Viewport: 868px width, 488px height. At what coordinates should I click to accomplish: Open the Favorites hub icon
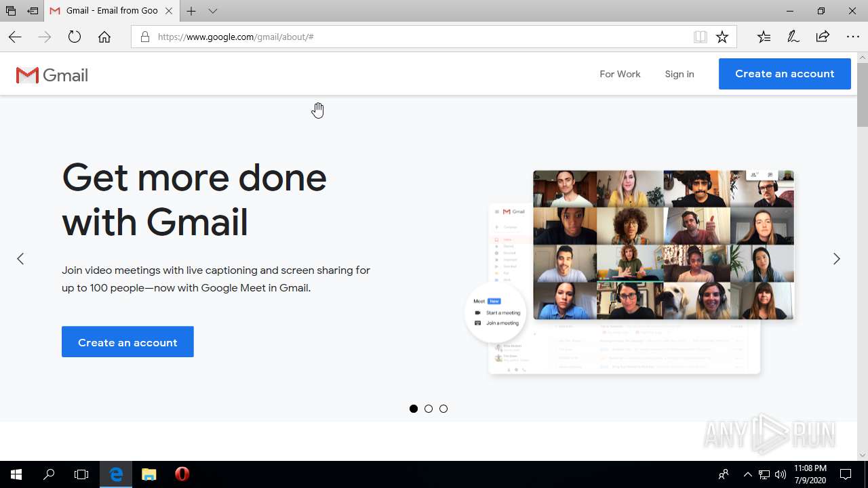[x=764, y=37]
